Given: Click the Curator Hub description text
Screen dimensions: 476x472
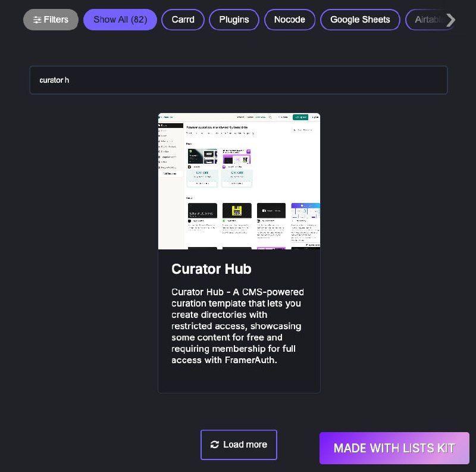Looking at the screenshot, I should coord(237,326).
